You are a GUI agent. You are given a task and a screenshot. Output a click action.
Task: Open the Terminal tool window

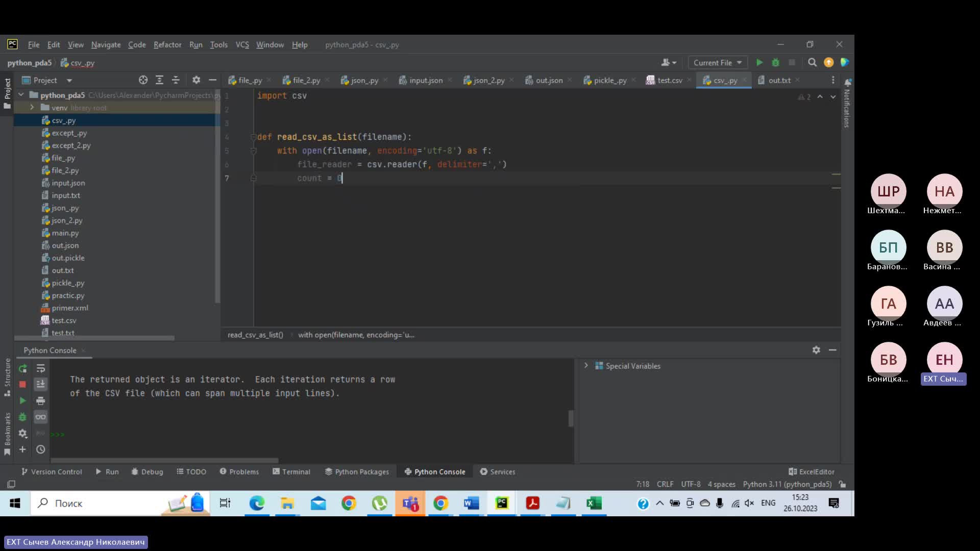[291, 471]
